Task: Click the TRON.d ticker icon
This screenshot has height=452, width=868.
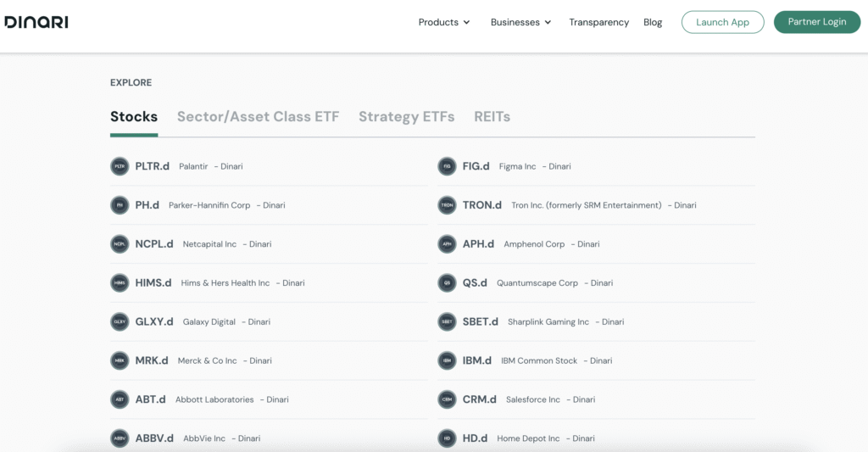Action: [x=447, y=205]
